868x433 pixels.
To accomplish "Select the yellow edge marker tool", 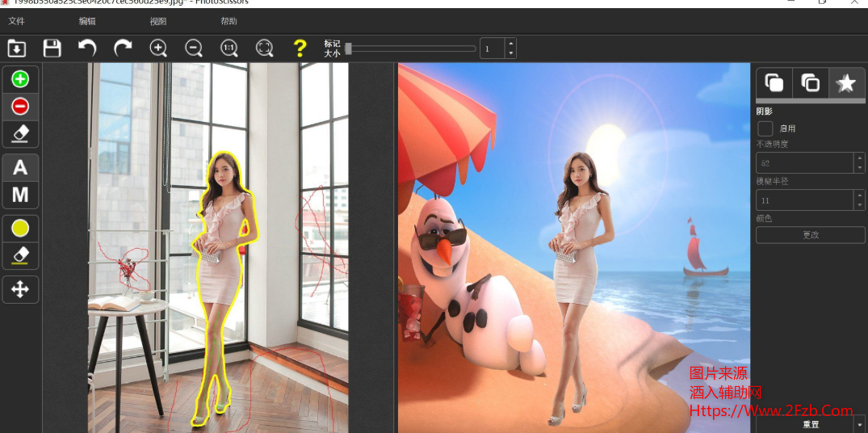I will pos(20,228).
